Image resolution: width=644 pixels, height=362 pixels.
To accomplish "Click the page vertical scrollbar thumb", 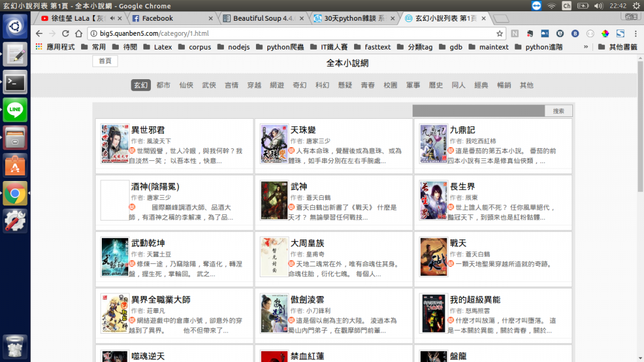I will tap(640, 126).
